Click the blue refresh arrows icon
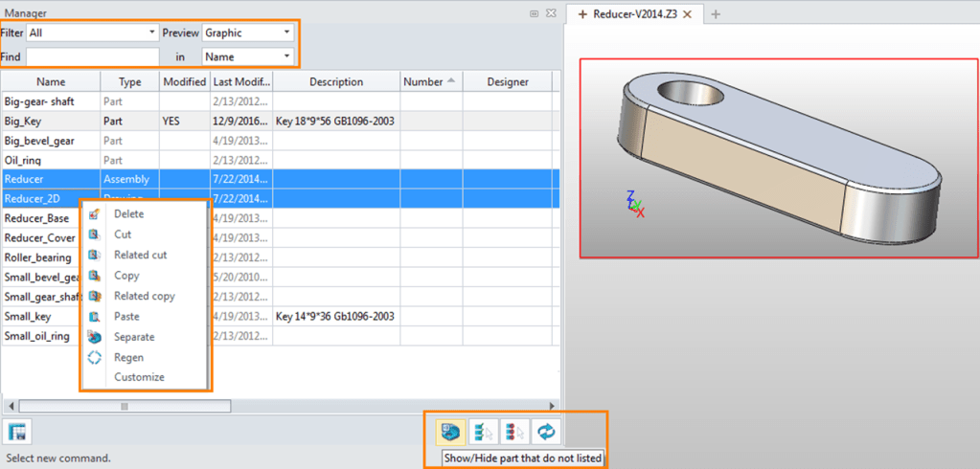 coord(546,433)
